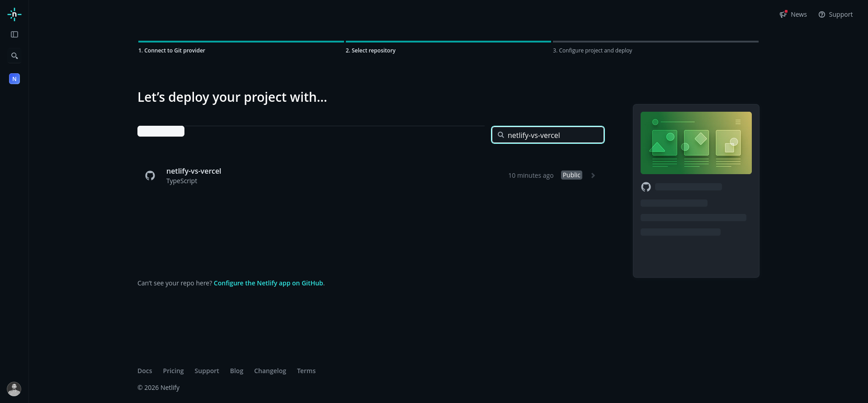Screen dimensions: 868x403
Task: Click the white account selector placeholder
Action: point(161,131)
